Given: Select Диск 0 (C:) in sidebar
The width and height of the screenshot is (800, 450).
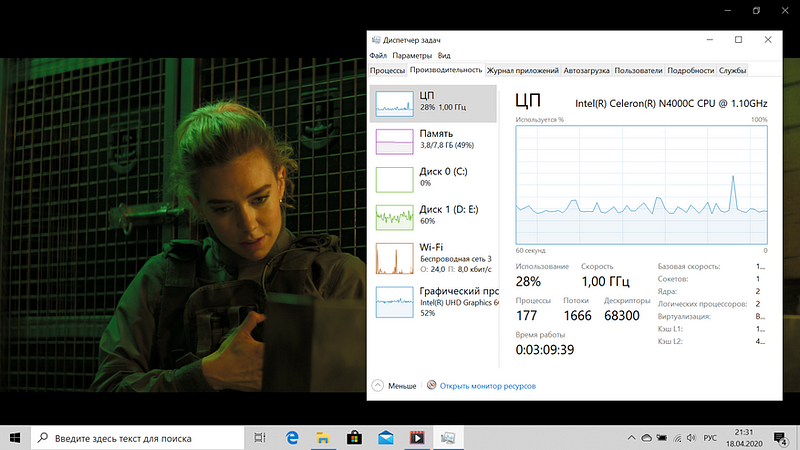Looking at the screenshot, I should [433, 179].
